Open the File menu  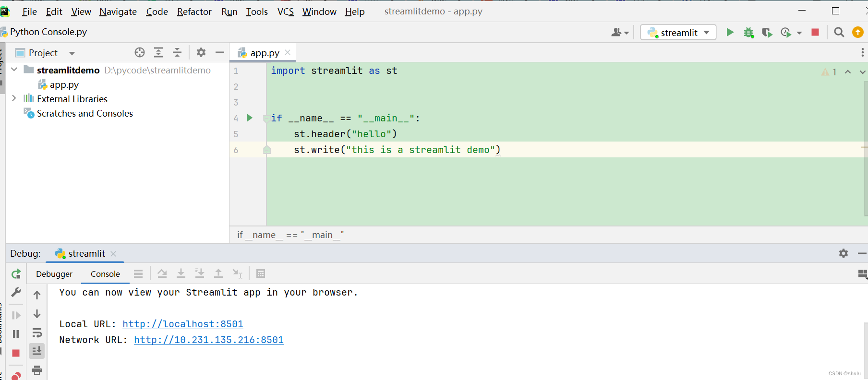click(29, 12)
